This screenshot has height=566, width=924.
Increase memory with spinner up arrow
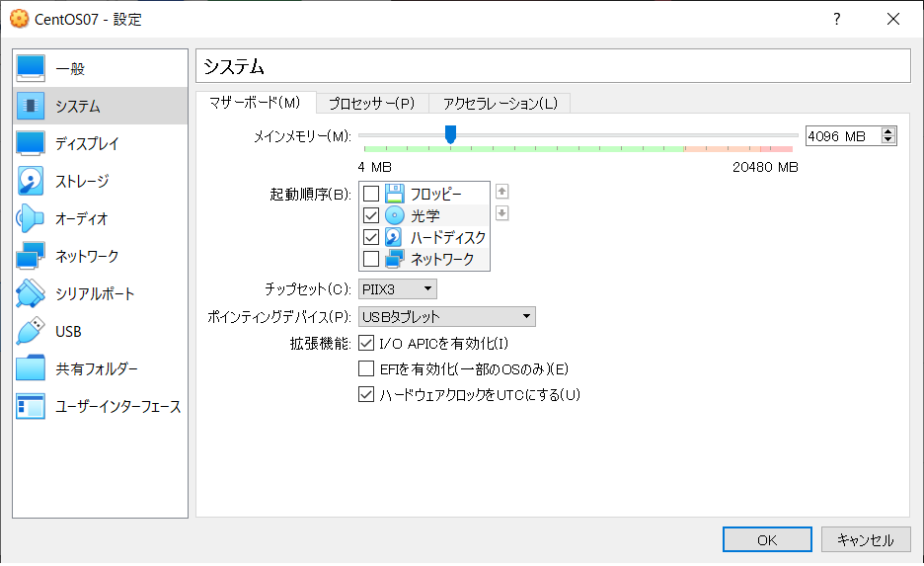pos(888,132)
